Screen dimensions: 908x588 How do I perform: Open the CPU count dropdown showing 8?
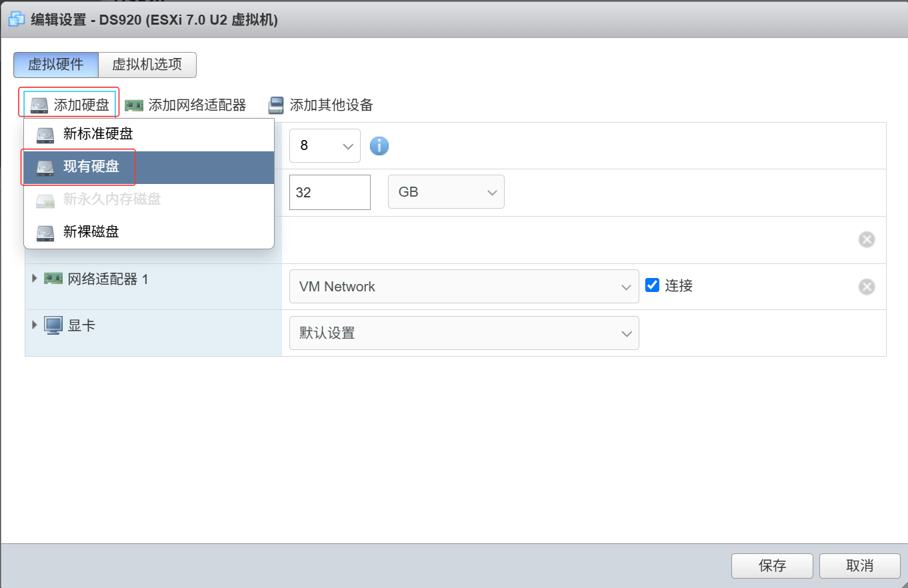click(325, 145)
